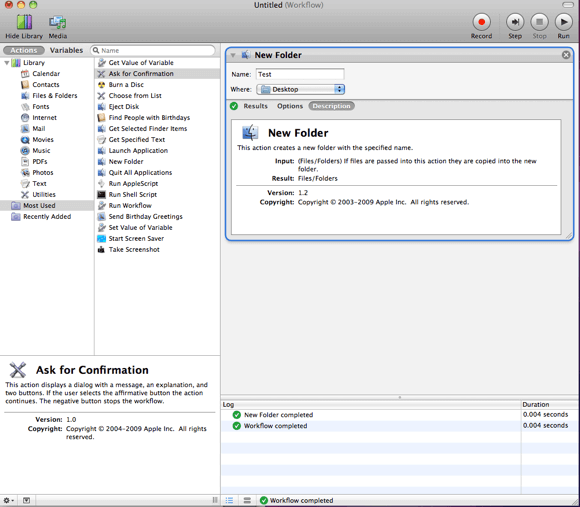Viewport: 580px width, 507px height.
Task: Click the grayed Stop button
Action: [x=539, y=22]
